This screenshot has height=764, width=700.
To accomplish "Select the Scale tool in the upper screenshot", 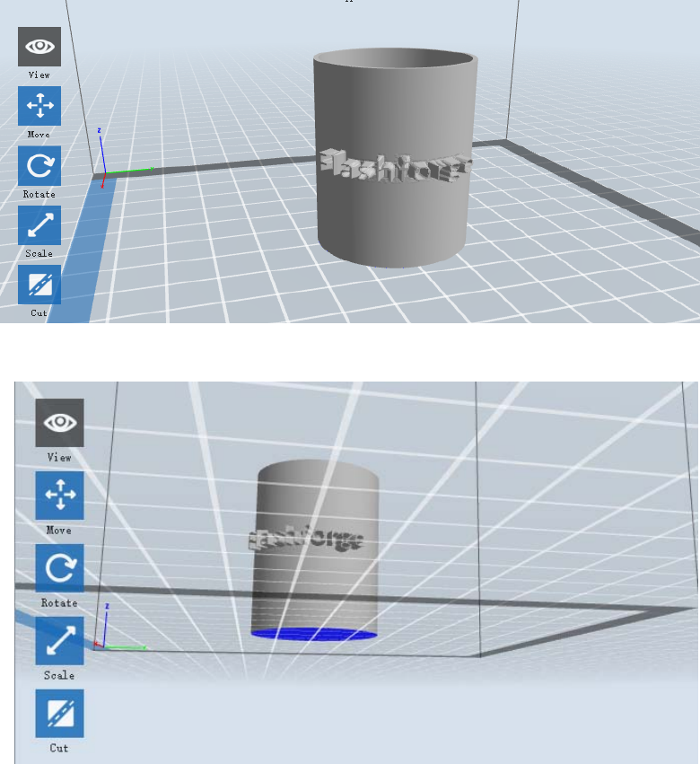I will 39,225.
